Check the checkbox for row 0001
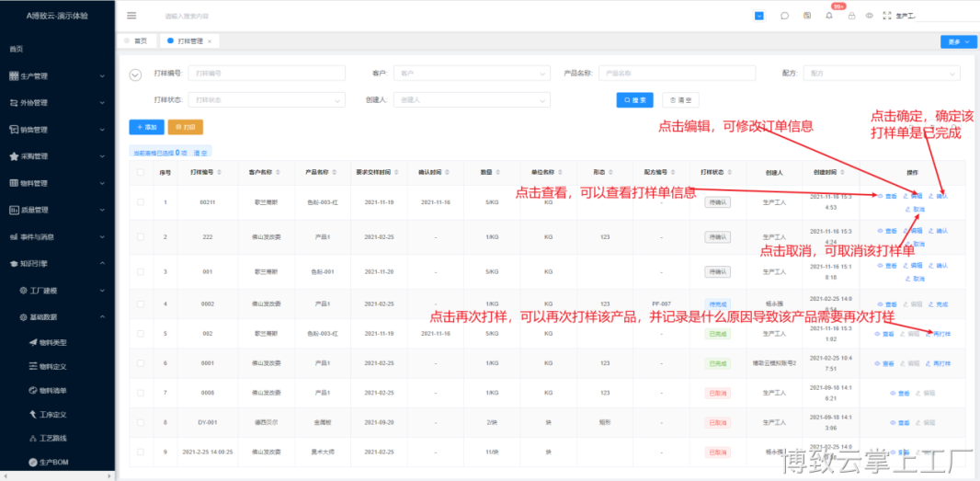980x481 pixels. click(x=141, y=363)
